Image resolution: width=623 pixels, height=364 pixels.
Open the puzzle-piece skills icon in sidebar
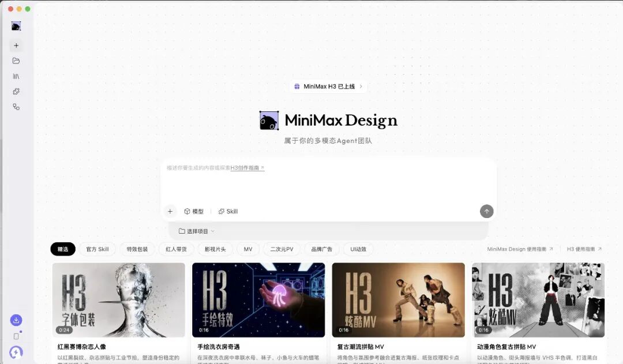pos(16,91)
